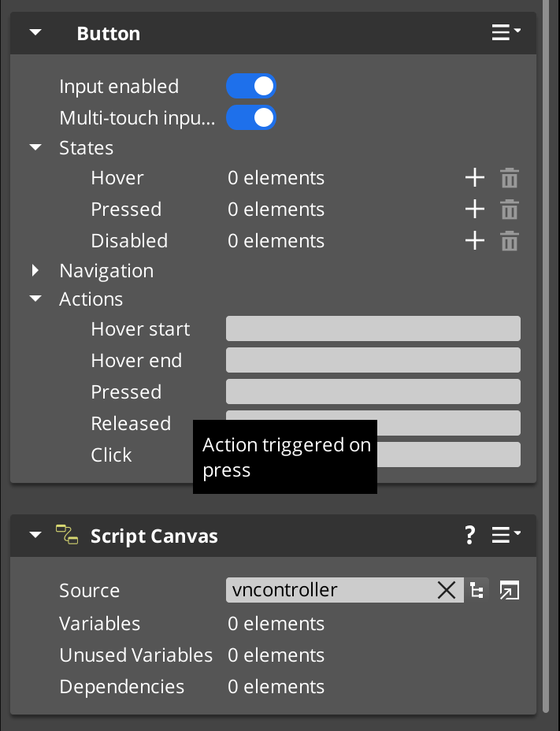Image resolution: width=560 pixels, height=731 pixels.
Task: Open the Script Canvas help
Action: click(469, 536)
